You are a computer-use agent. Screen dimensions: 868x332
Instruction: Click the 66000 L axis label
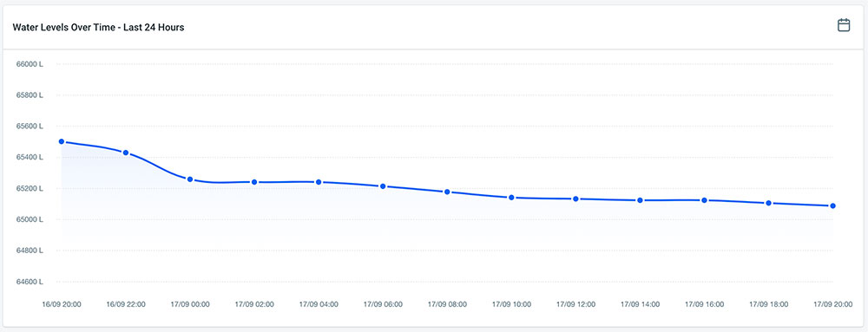(30, 64)
